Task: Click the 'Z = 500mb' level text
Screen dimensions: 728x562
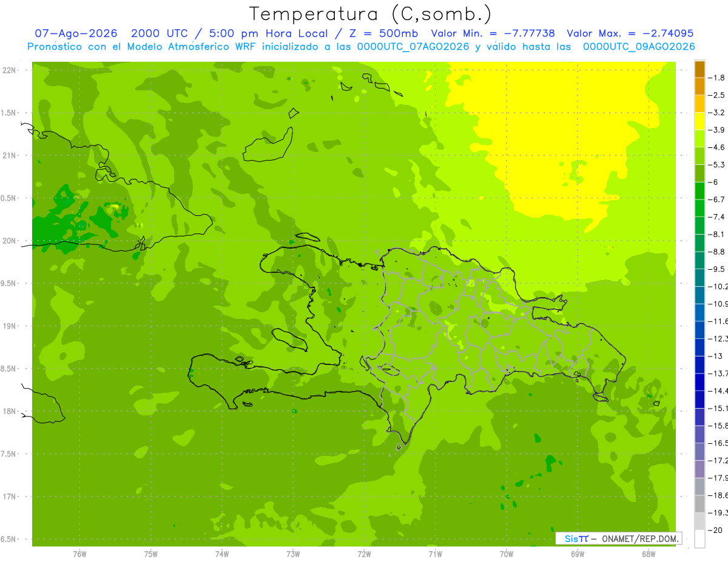Action: pyautogui.click(x=383, y=33)
